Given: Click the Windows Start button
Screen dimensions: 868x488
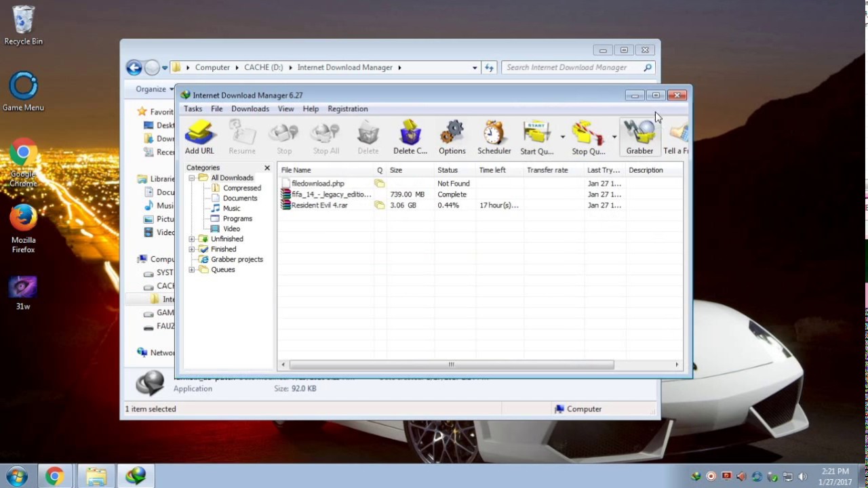Looking at the screenshot, I should [17, 476].
